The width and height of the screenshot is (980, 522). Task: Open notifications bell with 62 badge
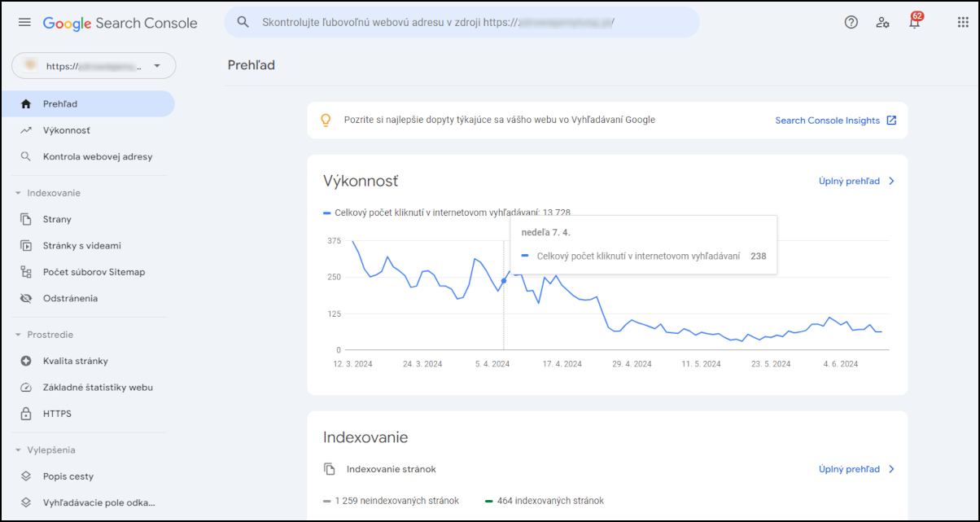click(x=914, y=23)
